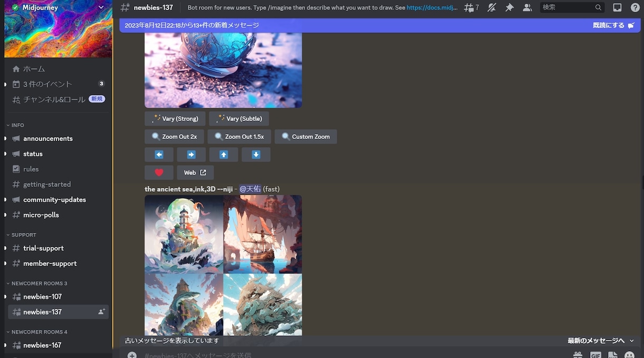
Task: Open the sticker picker icon
Action: 612,355
